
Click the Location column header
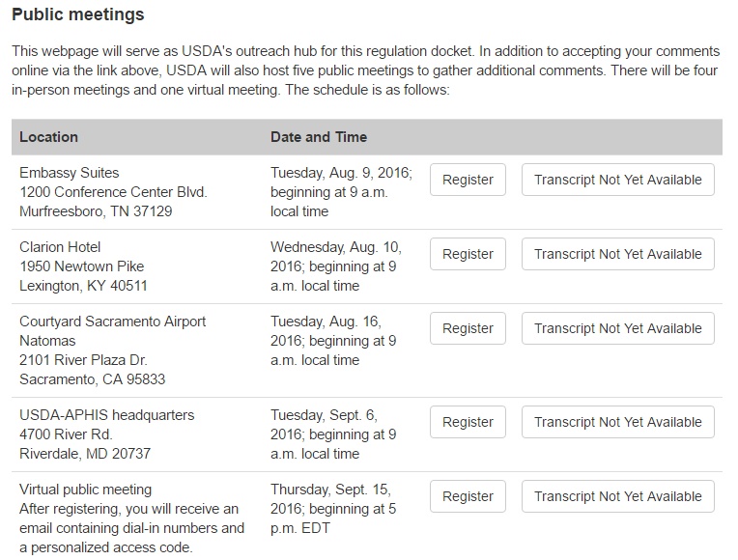[48, 137]
